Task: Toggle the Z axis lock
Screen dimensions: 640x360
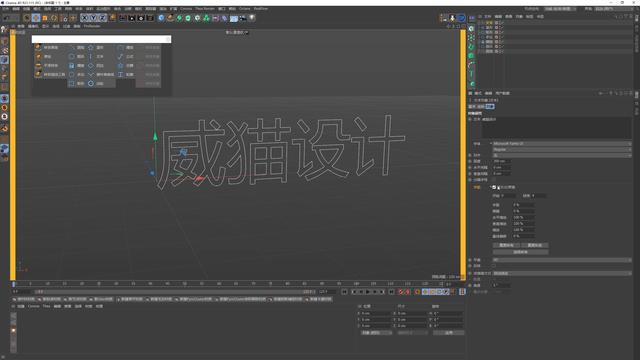Action: [x=102, y=18]
